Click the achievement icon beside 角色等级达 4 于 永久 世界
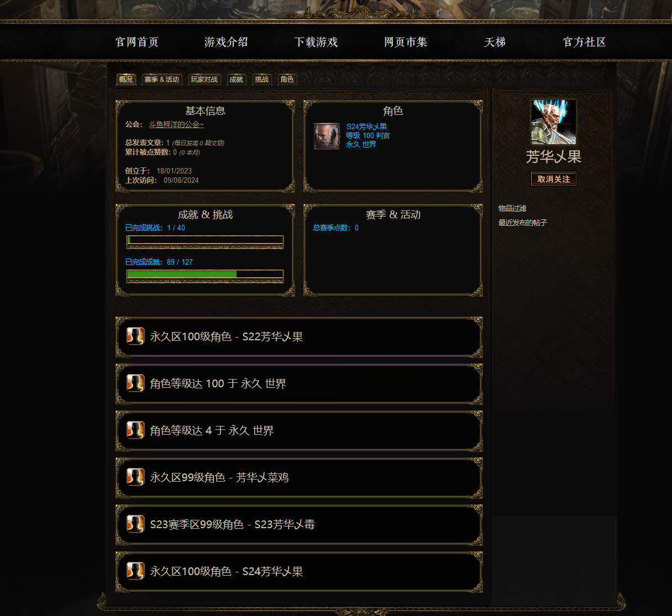 135,430
